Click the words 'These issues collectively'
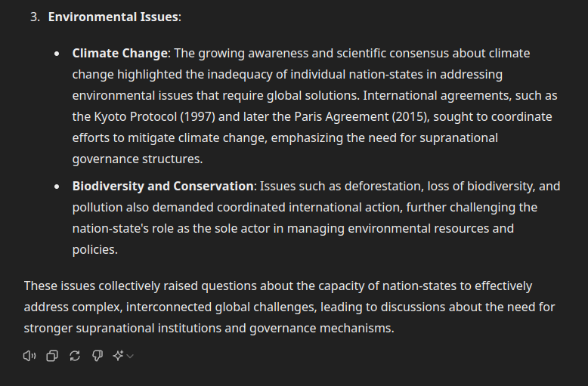Image resolution: width=588 pixels, height=386 pixels. [92, 286]
